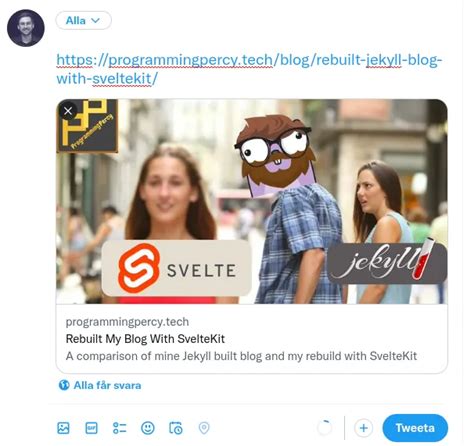Add a location with the pin icon
474x446 pixels.
pos(204,428)
